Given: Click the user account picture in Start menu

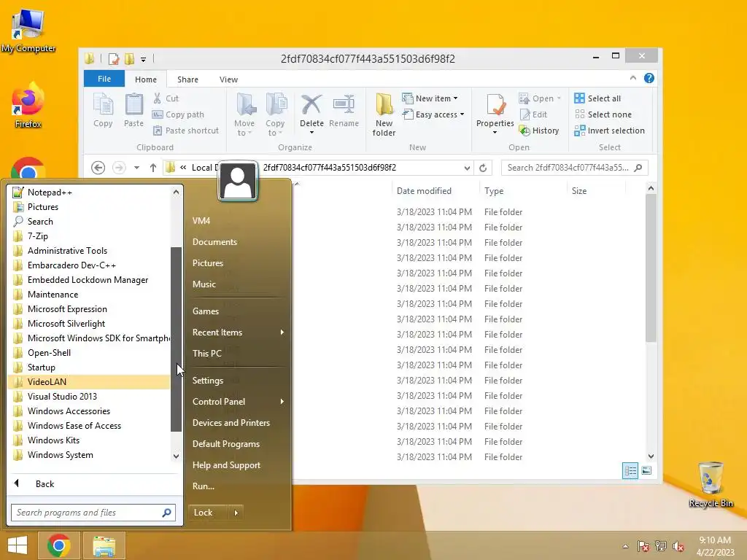Looking at the screenshot, I should pyautogui.click(x=238, y=181).
